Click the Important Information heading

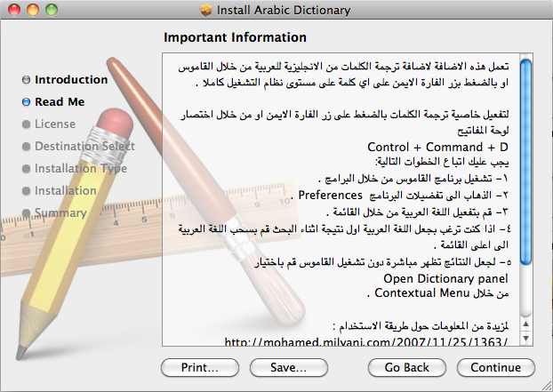click(235, 37)
